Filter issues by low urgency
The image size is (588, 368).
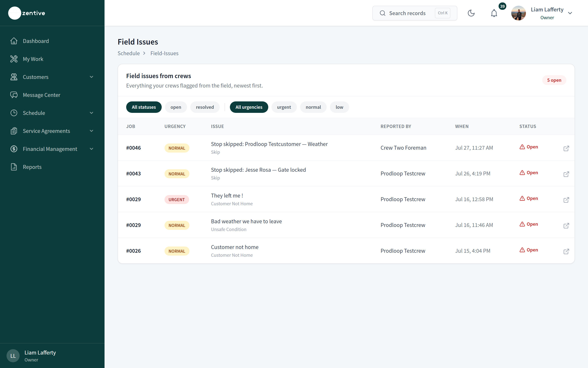point(340,107)
